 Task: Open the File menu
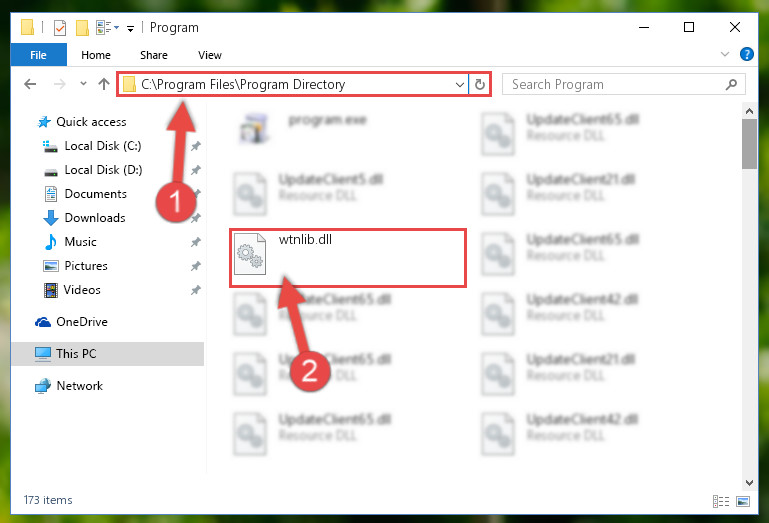[x=38, y=55]
